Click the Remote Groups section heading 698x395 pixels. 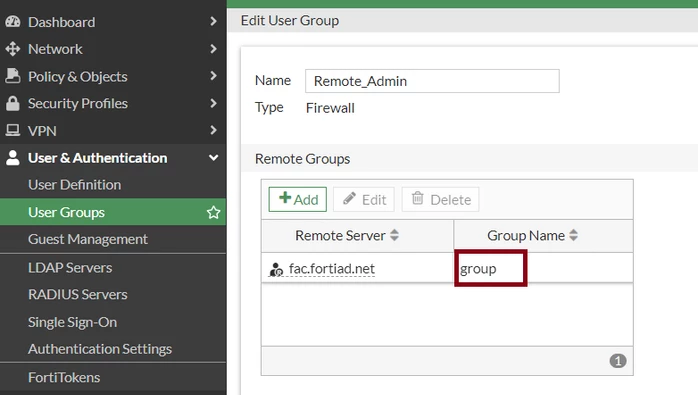(303, 159)
